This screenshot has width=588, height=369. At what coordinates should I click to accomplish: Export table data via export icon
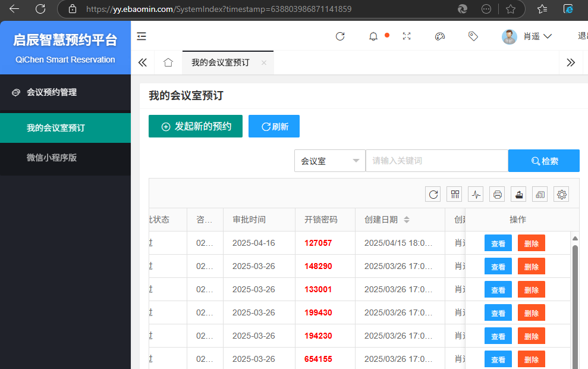520,194
